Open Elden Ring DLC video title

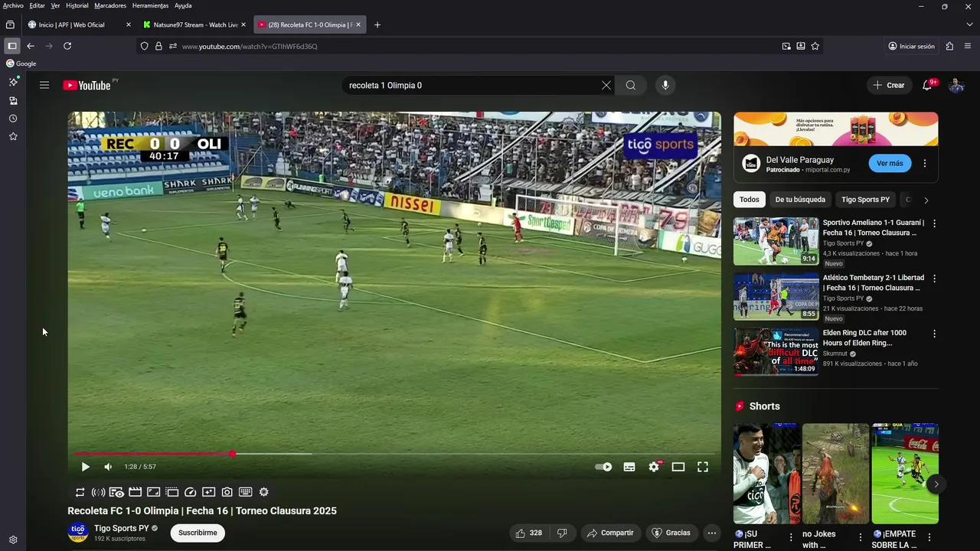coord(864,337)
